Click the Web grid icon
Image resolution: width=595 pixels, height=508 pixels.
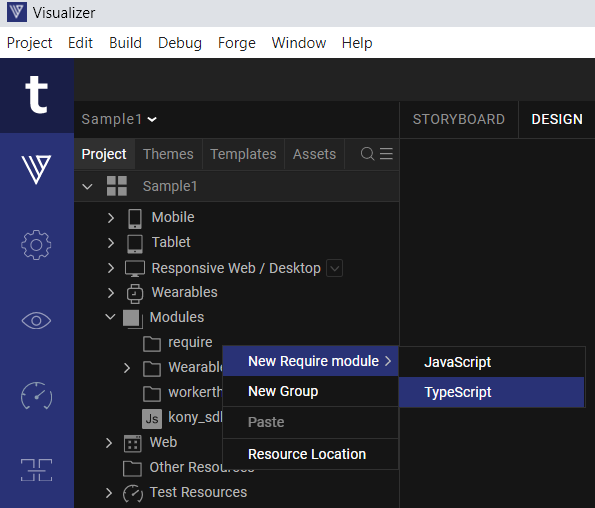point(133,444)
